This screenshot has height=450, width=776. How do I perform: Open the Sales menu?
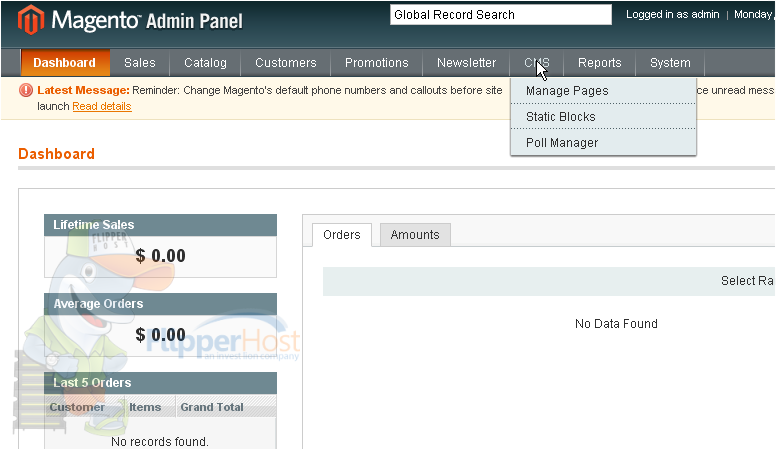[x=140, y=63]
